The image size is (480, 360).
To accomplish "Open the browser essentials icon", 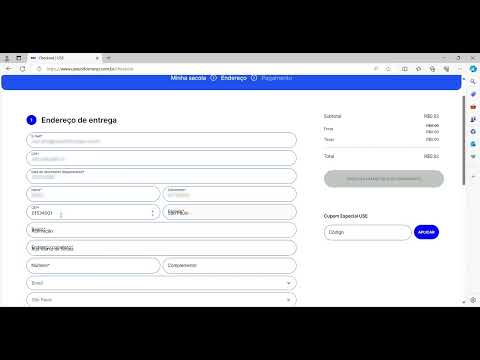I will (x=446, y=69).
